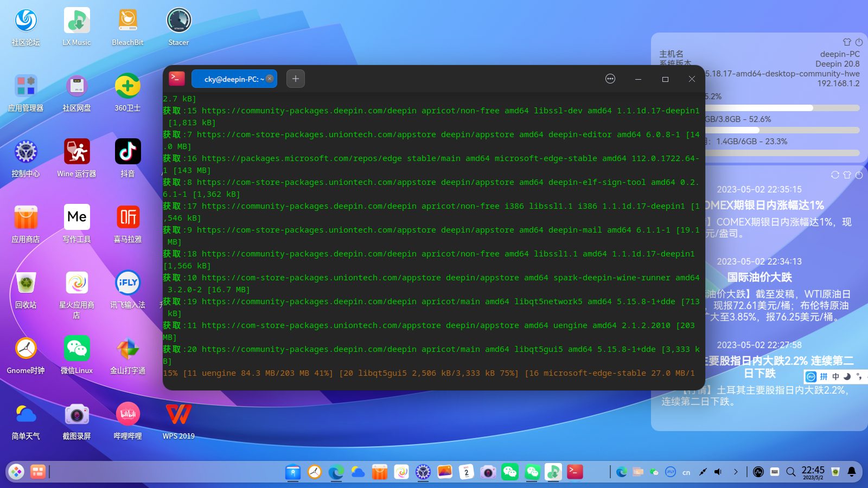Toggle the cn input method in tray
Image resolution: width=868 pixels, height=488 pixels.
click(686, 472)
